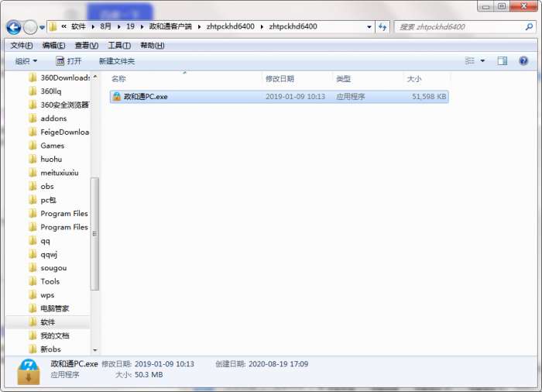
Task: Click the address bar folder icon
Action: point(53,26)
